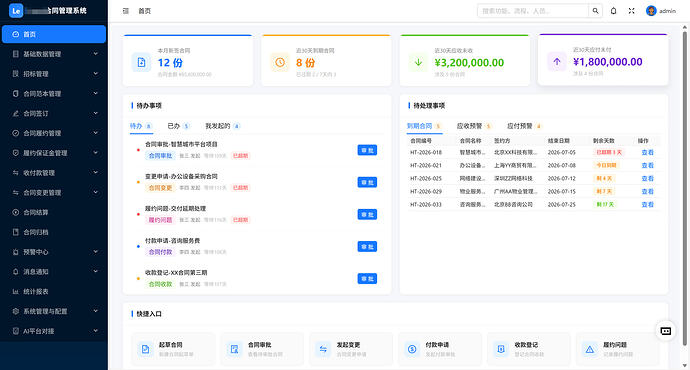This screenshot has width=690, height=370.
Task: Expand the AI平台对接 menu chevron
Action: coord(95,331)
